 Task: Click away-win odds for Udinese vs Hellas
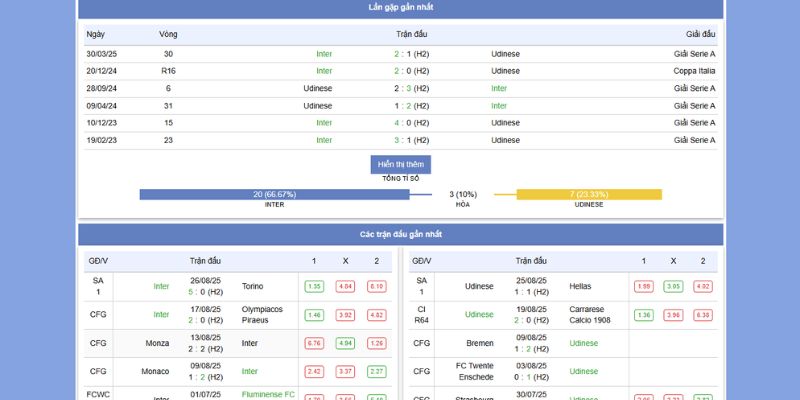click(703, 287)
